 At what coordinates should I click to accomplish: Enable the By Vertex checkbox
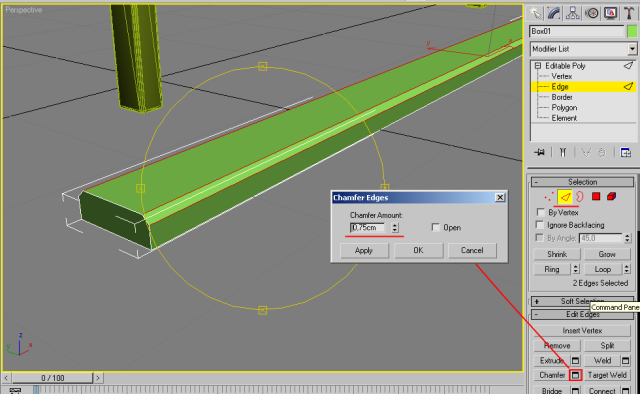tap(540, 212)
